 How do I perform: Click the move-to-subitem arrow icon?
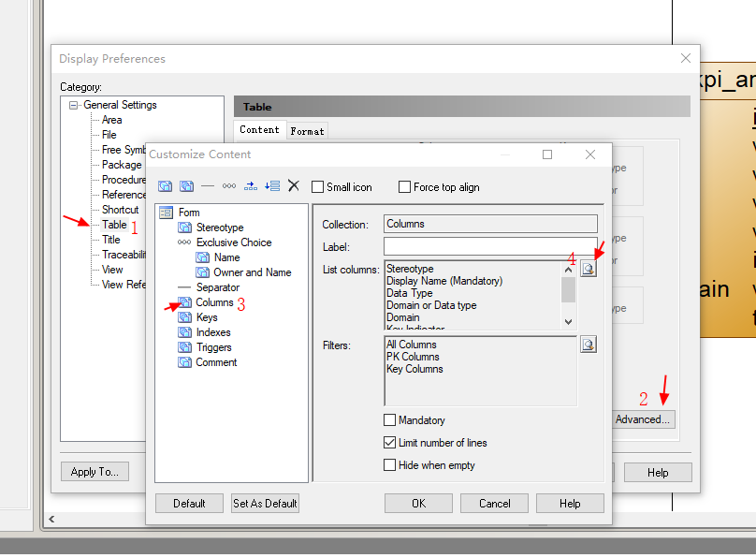[251, 185]
